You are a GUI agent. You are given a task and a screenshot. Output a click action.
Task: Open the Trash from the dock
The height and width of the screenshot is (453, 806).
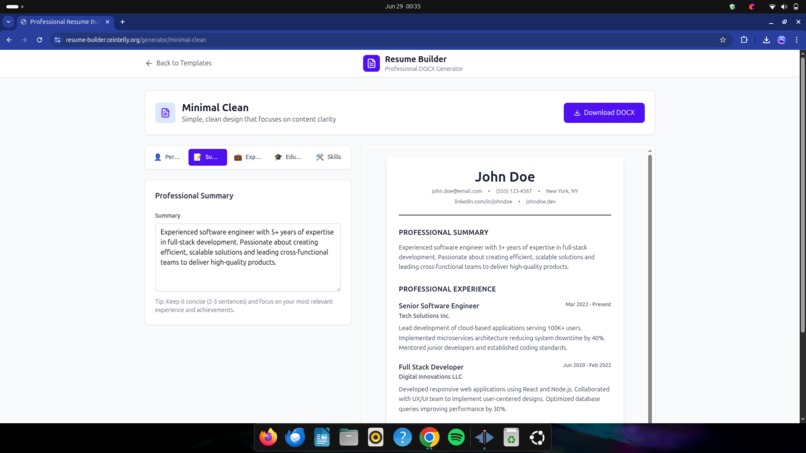[x=510, y=438]
